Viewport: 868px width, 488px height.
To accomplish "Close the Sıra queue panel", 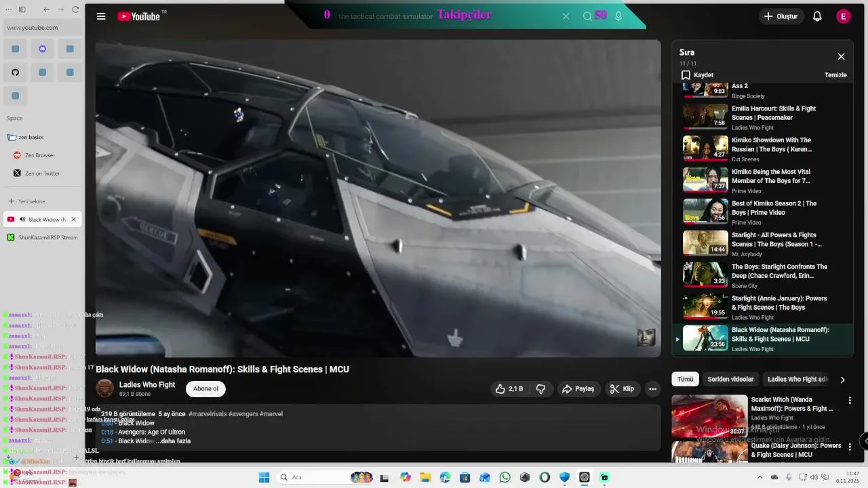I will 841,56.
